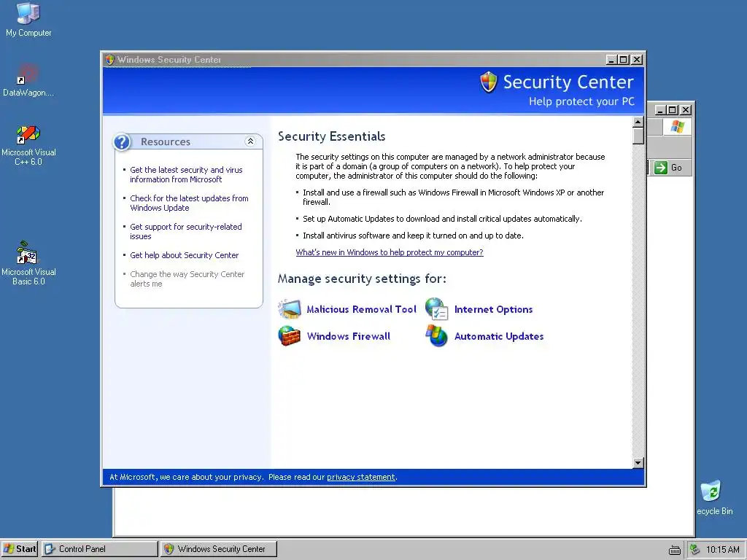Click the scrollbar up arrow in Security Center
Viewport: 747px width, 560px height.
[638, 122]
